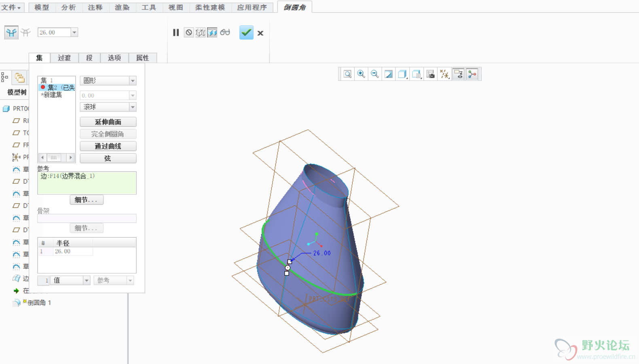
Task: Click the 26.00 dimension label on model
Action: (x=322, y=253)
